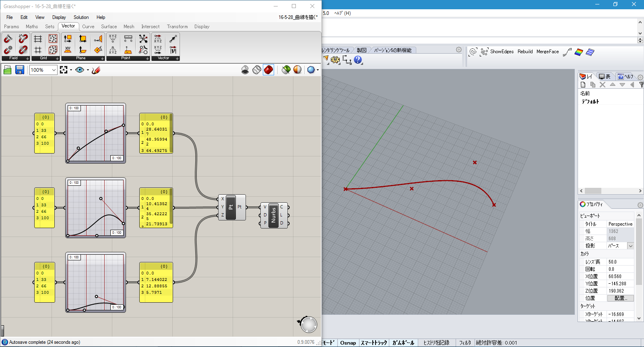Toggle wireframe preview mode
Screen dimensions: 644x347
257,70
